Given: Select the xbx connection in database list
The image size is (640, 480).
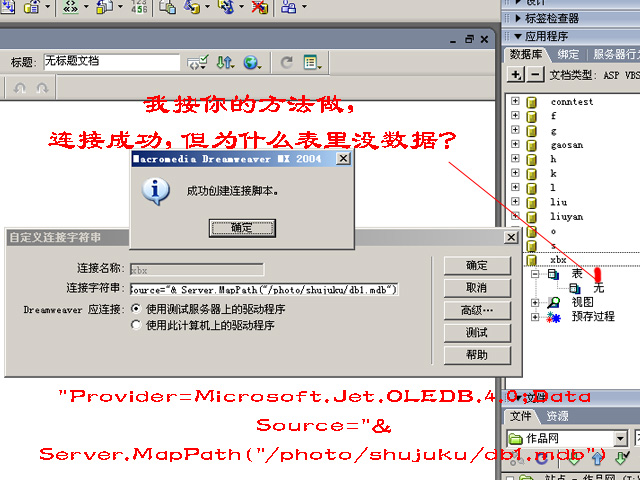Looking at the screenshot, I should pyautogui.click(x=558, y=260).
